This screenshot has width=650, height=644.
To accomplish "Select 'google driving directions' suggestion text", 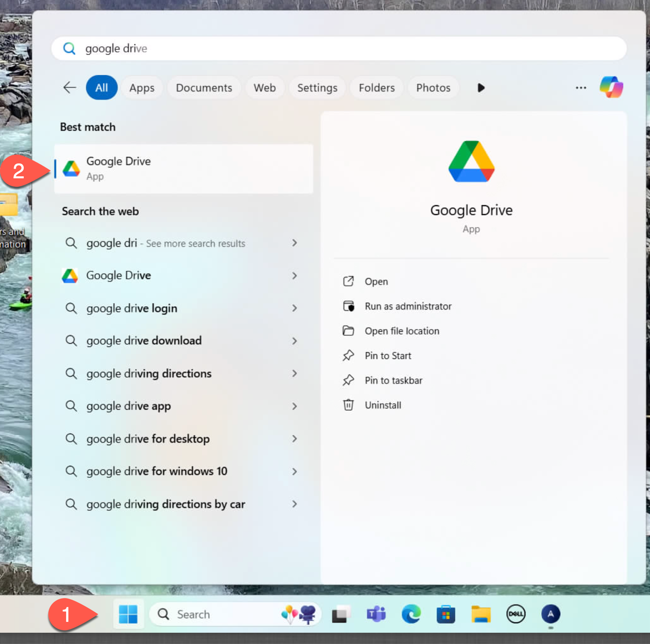I will tap(149, 374).
